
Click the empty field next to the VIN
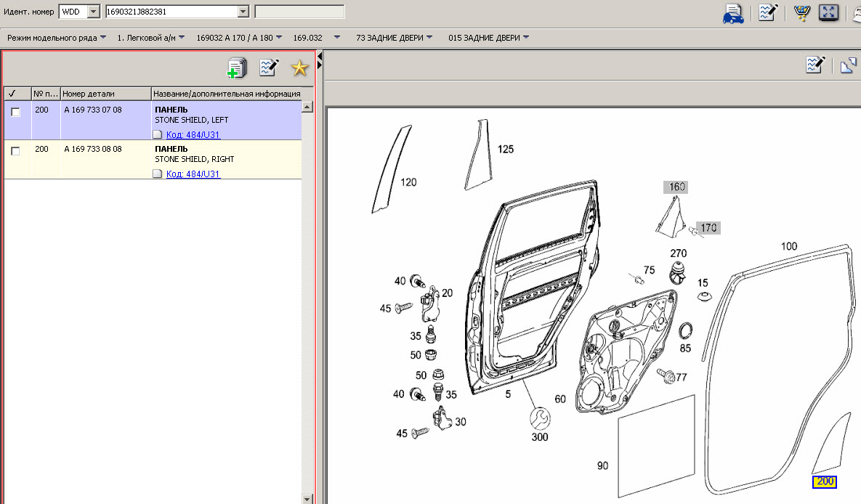coord(300,12)
